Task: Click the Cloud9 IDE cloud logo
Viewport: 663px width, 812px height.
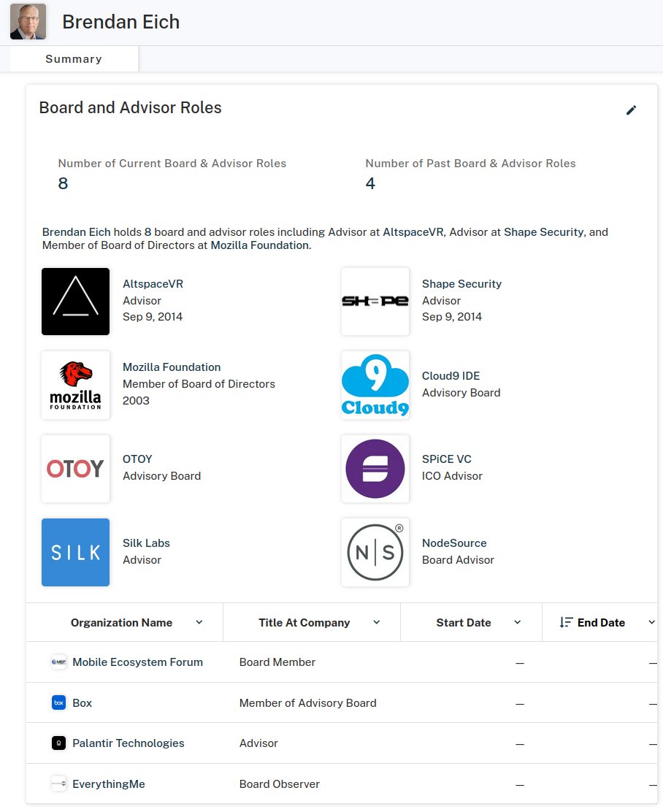Action: [375, 385]
